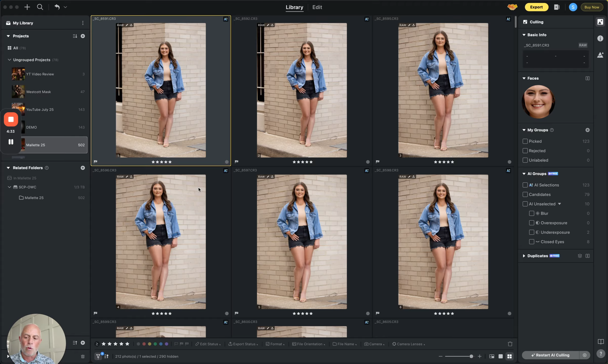Screen dimensions: 608x364
Task: Collapse the Ungrouped Projects tree
Action: pos(9,60)
